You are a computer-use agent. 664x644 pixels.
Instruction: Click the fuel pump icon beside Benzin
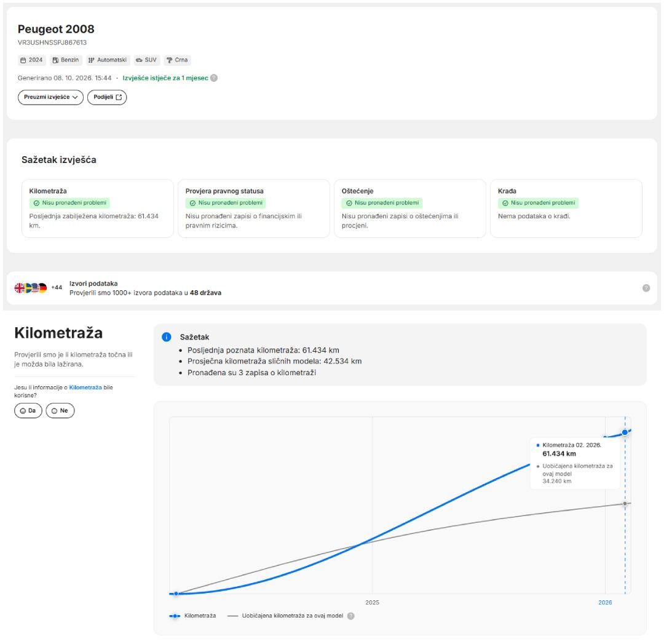point(55,60)
